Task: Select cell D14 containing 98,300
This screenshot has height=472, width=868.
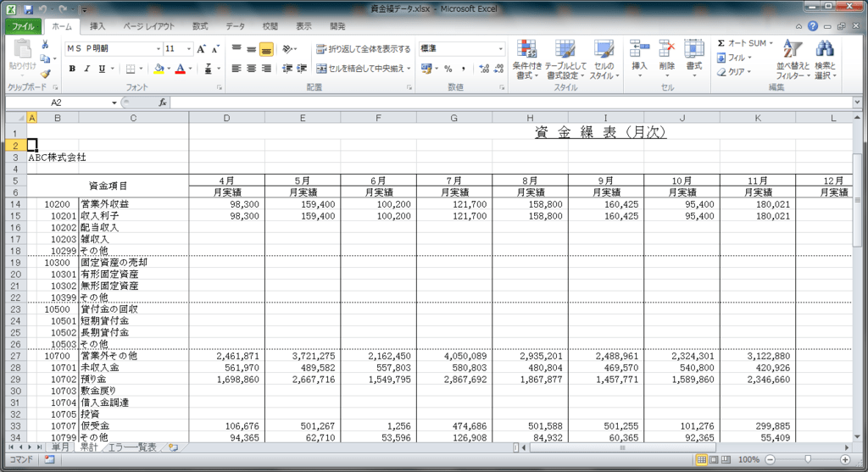Action: [226, 204]
